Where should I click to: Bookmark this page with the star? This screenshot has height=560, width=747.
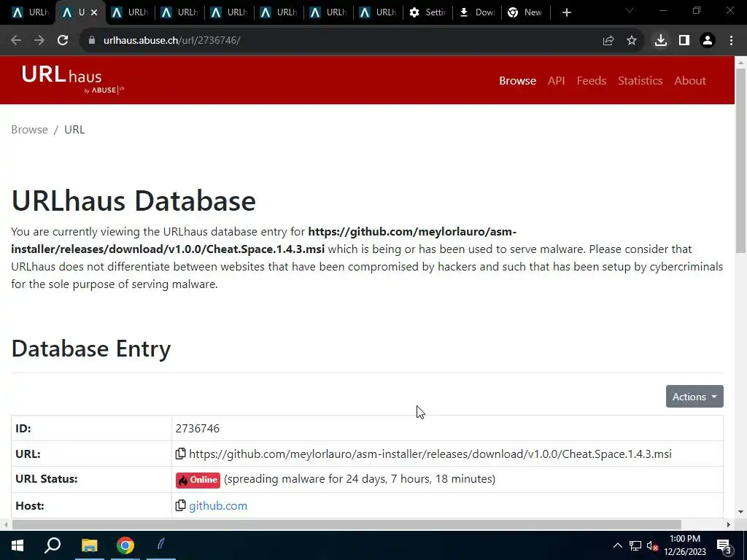[x=632, y=41]
